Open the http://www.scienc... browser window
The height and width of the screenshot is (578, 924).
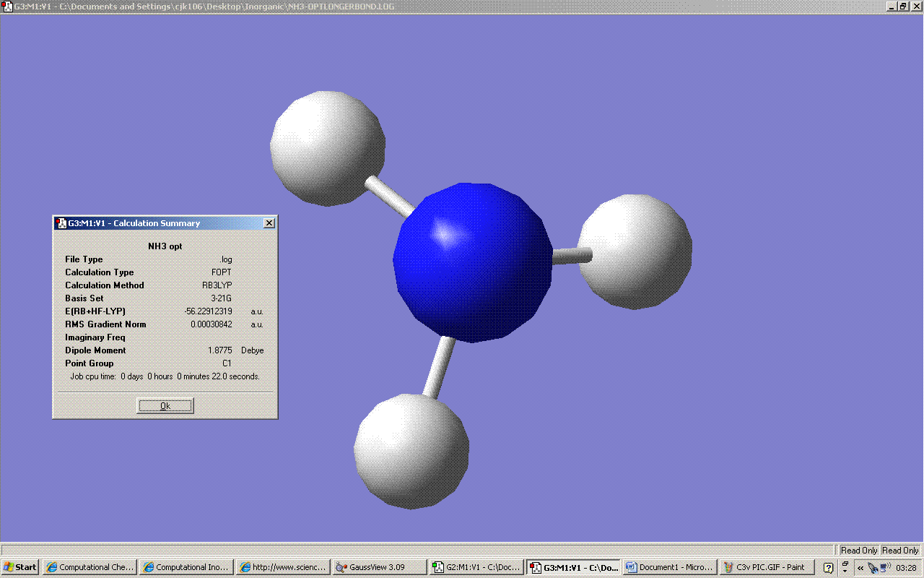click(x=284, y=567)
